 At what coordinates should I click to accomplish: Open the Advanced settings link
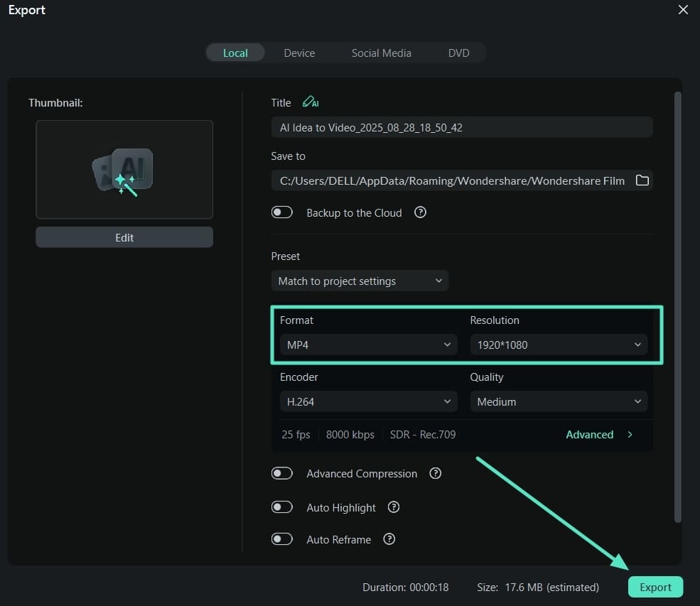pos(589,435)
